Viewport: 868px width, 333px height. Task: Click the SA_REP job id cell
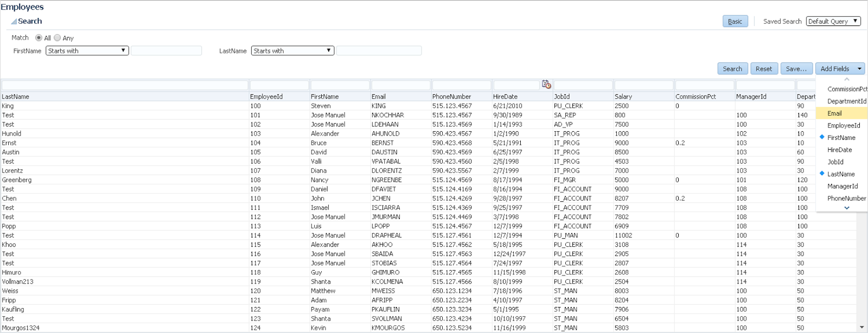[x=583, y=115]
